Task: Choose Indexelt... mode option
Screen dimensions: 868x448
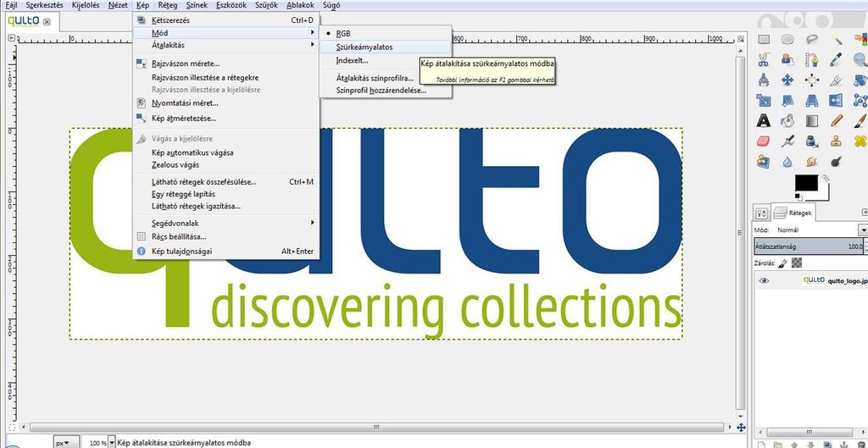Action: click(x=386, y=60)
